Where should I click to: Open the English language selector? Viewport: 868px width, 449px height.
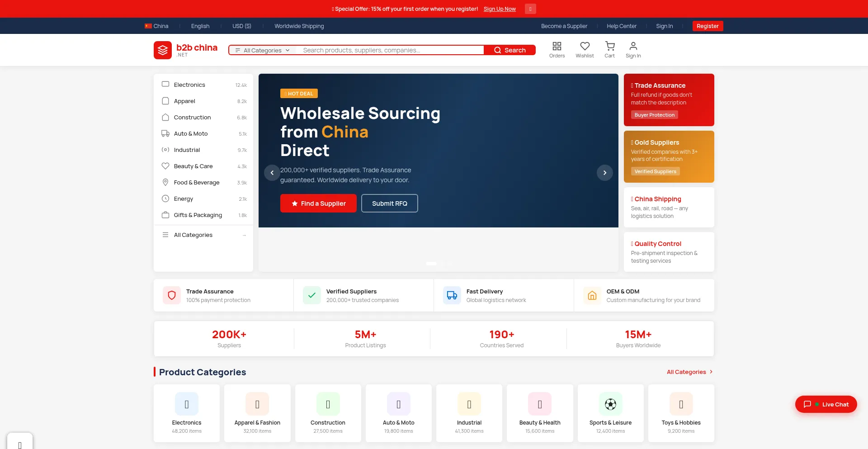[x=200, y=26]
